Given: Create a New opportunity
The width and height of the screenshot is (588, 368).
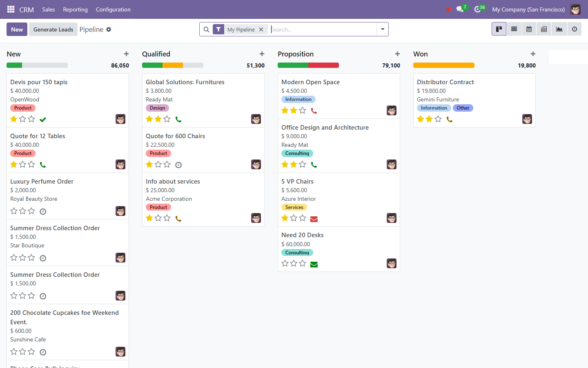Looking at the screenshot, I should [x=17, y=29].
